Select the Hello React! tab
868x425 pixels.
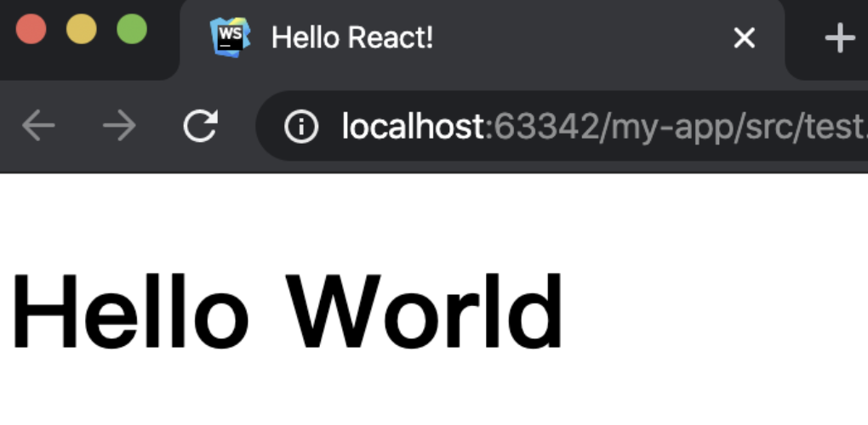click(482, 40)
